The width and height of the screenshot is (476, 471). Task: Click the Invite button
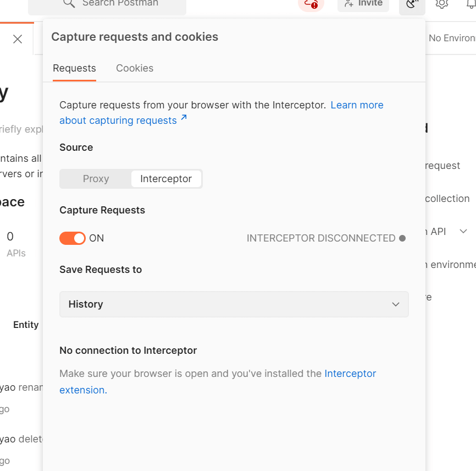point(363,4)
